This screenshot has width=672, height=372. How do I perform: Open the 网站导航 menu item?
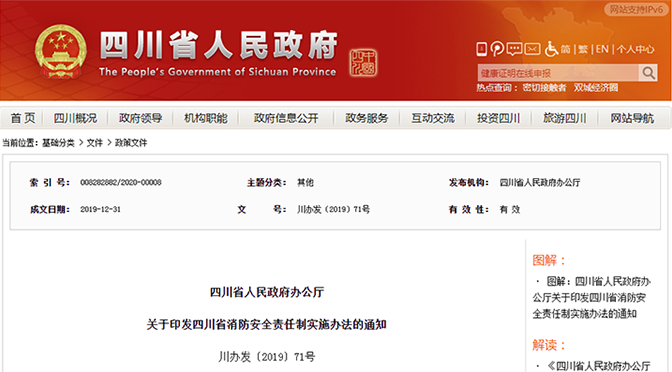632,118
